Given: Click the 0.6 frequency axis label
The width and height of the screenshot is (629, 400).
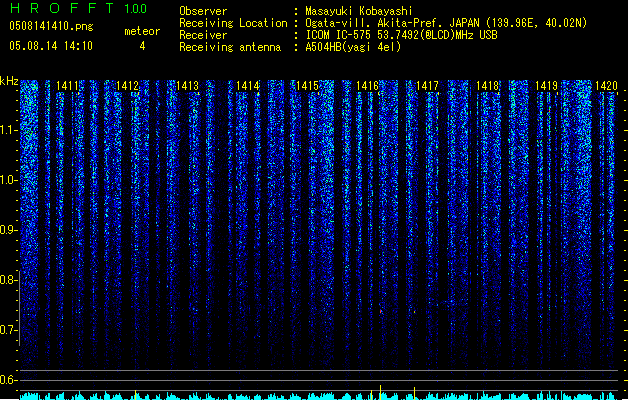Looking at the screenshot, I should pos(8,380).
